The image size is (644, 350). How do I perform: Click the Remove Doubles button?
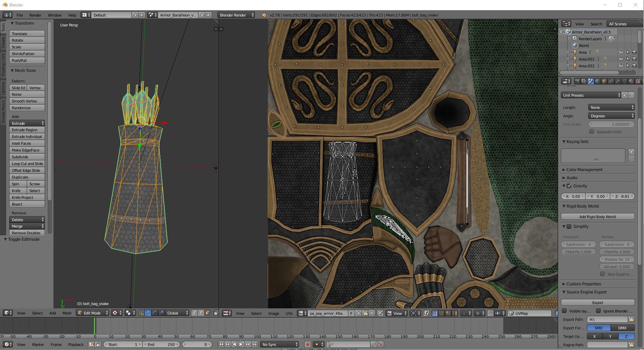[x=27, y=233]
